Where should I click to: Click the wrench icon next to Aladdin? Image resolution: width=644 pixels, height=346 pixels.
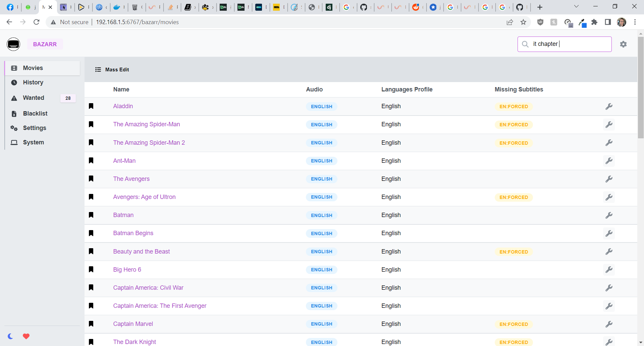(x=609, y=106)
